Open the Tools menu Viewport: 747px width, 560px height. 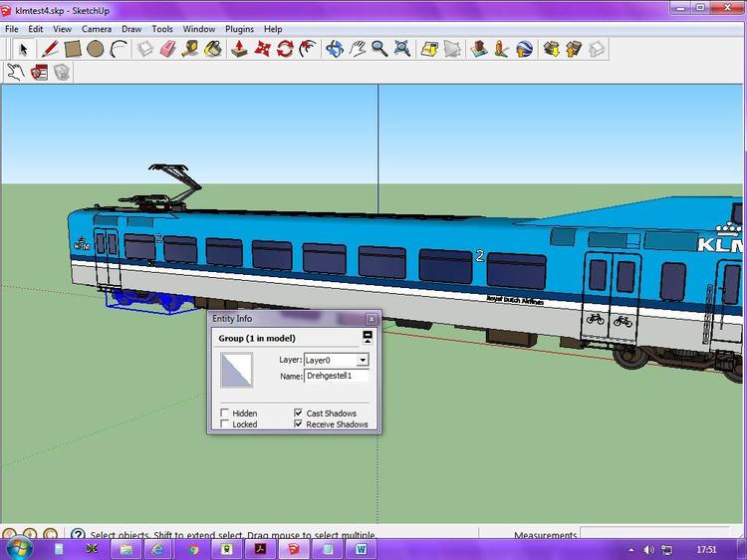(x=162, y=29)
